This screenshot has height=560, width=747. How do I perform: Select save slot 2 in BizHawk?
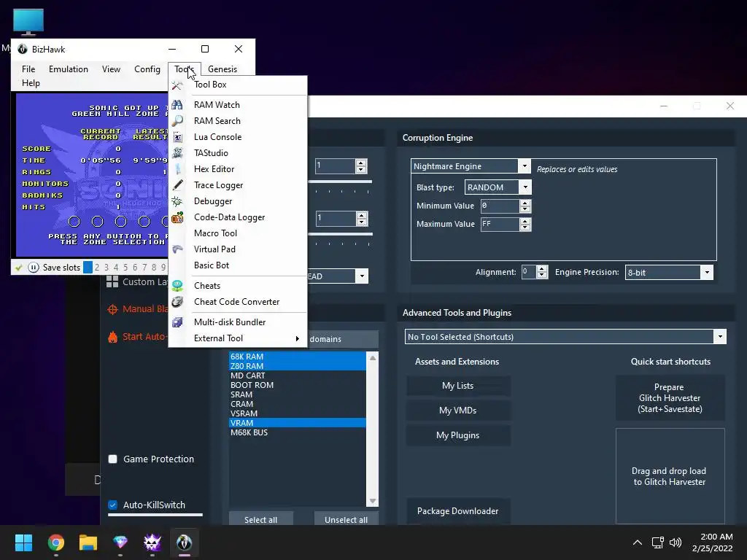coord(97,267)
